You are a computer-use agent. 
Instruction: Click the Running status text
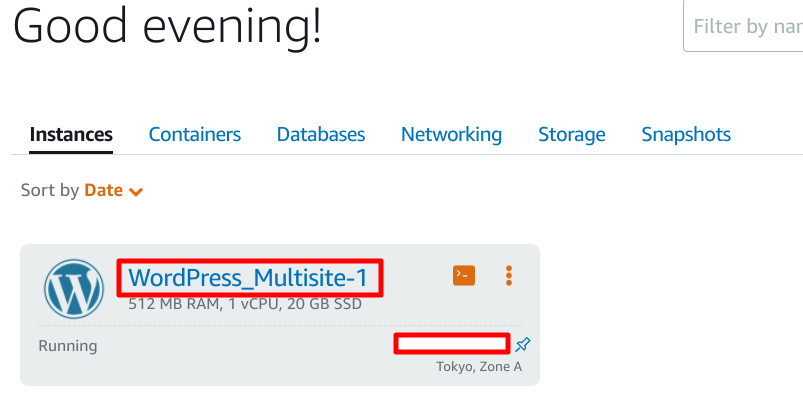(68, 346)
